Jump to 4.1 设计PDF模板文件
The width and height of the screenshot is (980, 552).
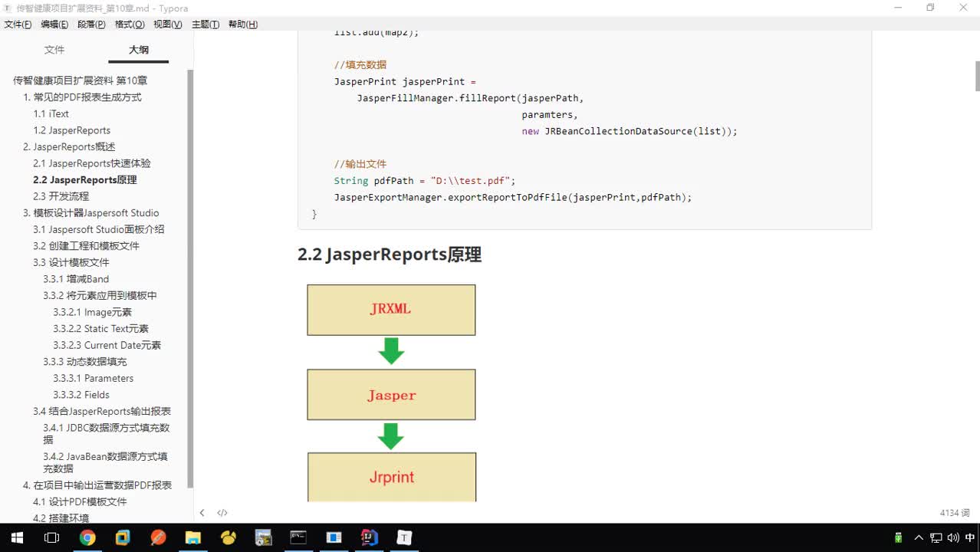(x=81, y=502)
